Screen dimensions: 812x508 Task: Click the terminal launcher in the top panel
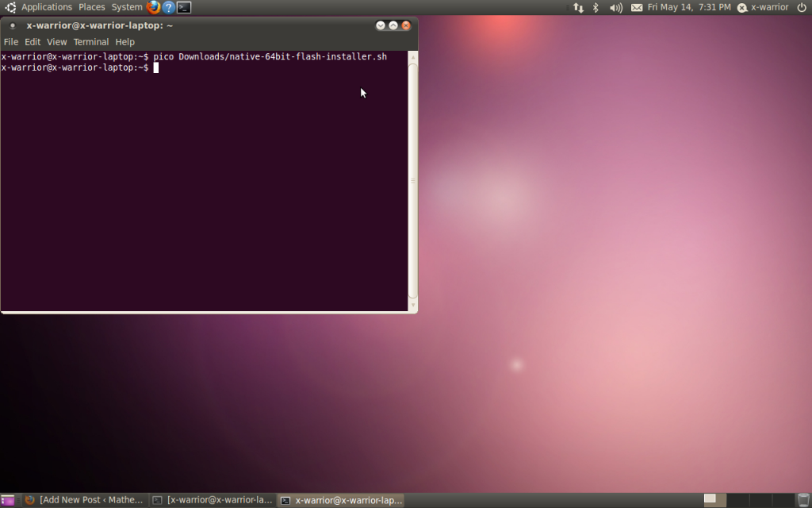(x=184, y=7)
